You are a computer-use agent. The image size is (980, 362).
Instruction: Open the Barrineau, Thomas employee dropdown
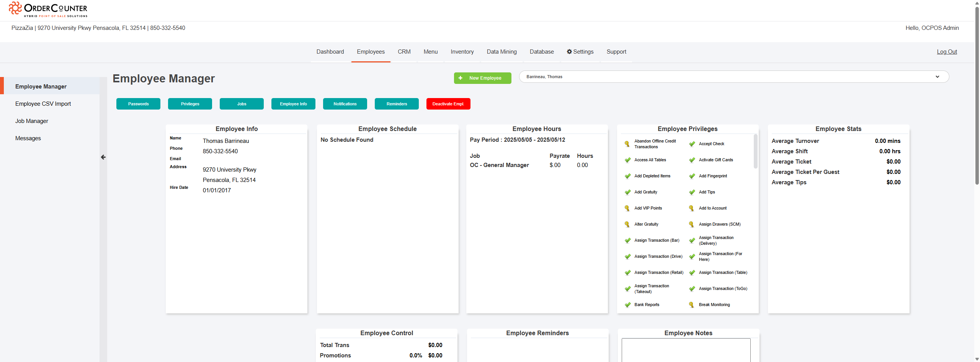(734, 77)
